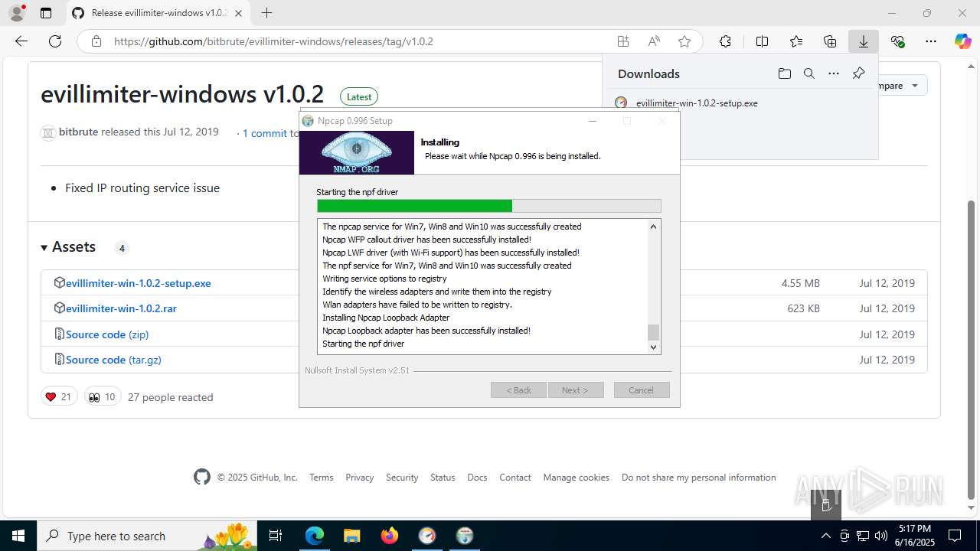Open the Favorites list icon
This screenshot has width=980, height=551.
(796, 41)
